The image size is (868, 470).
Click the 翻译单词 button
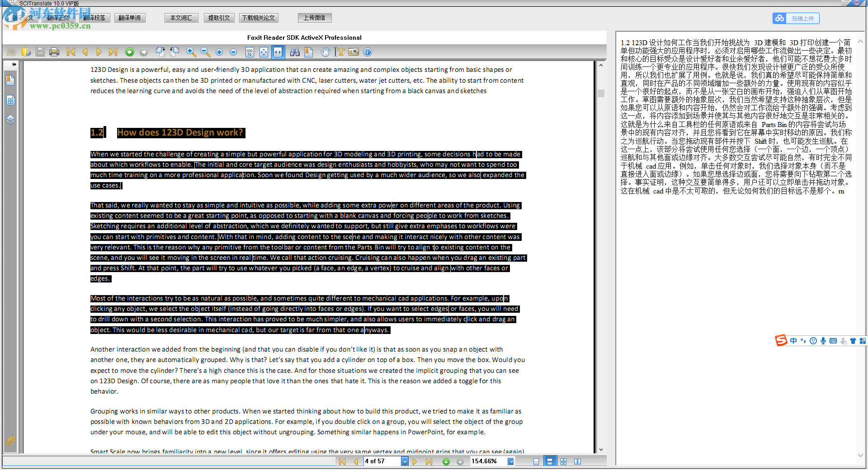[130, 18]
